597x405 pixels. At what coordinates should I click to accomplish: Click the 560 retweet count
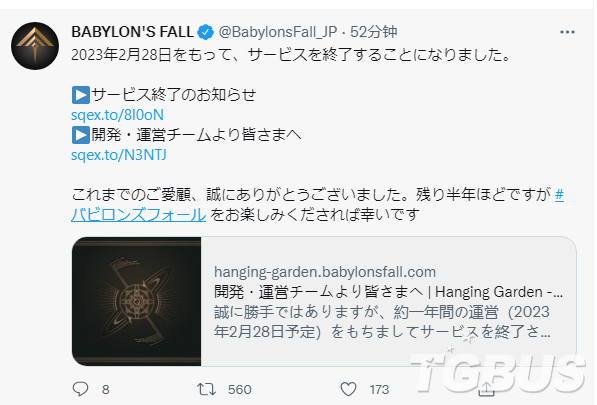point(239,389)
